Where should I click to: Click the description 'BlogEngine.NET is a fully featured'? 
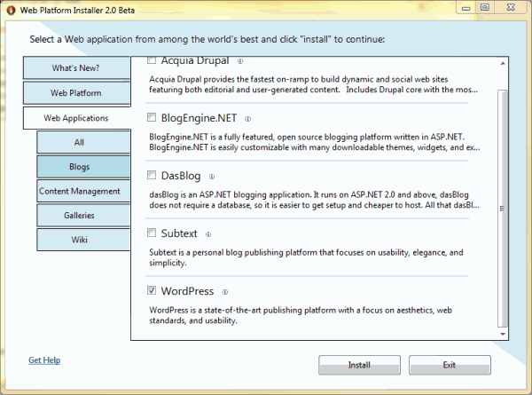click(x=315, y=142)
